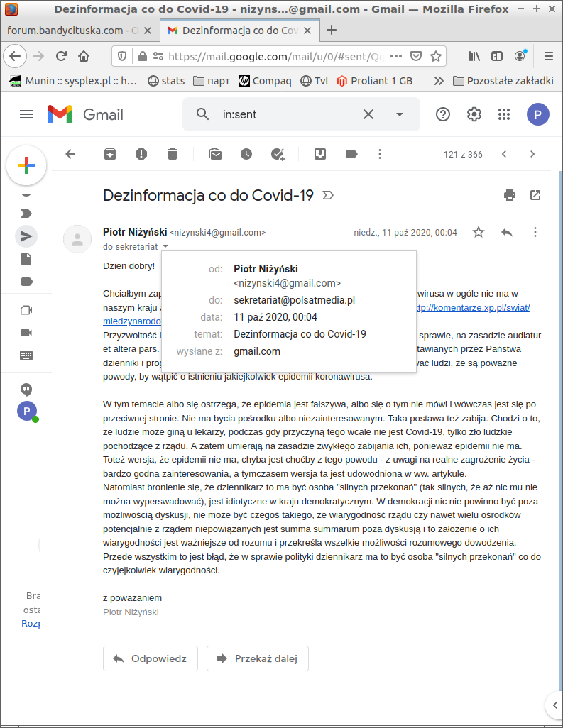This screenshot has width=563, height=728.
Task: Click the Przekaż dalej forward button
Action: pos(257,658)
